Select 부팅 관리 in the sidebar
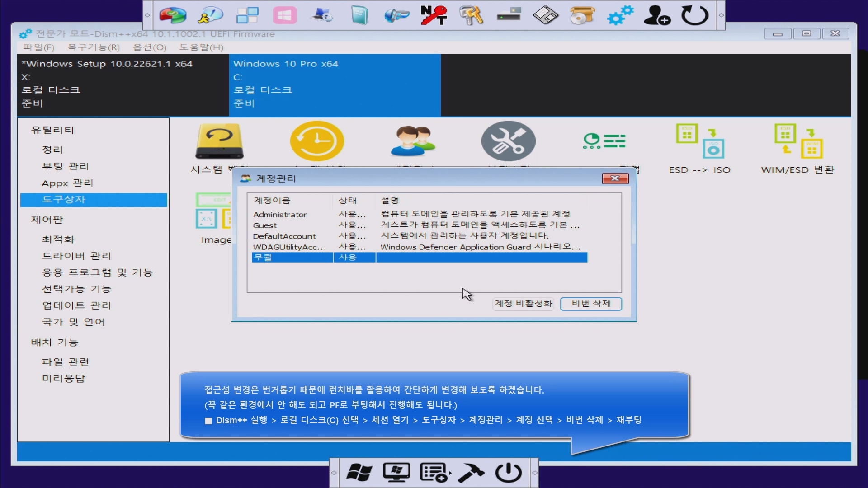The height and width of the screenshot is (488, 868). pos(66,166)
